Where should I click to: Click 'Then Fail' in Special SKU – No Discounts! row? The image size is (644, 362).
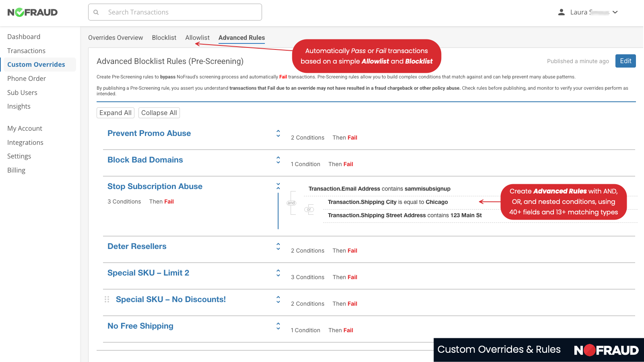[345, 304]
